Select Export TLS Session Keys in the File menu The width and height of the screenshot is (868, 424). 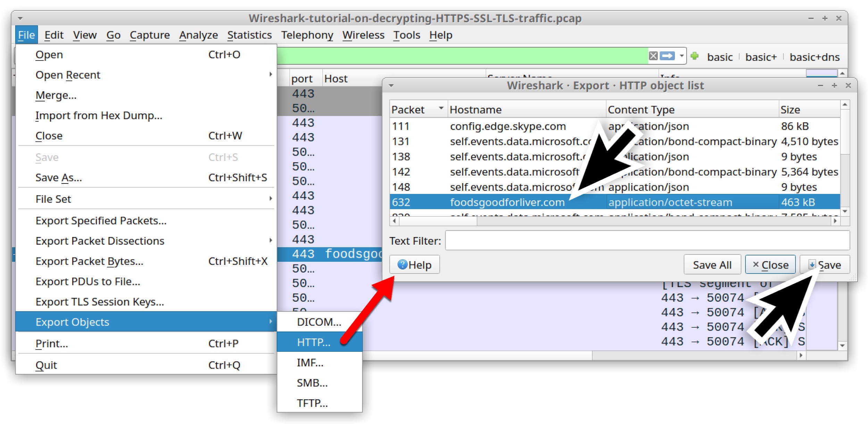(99, 302)
